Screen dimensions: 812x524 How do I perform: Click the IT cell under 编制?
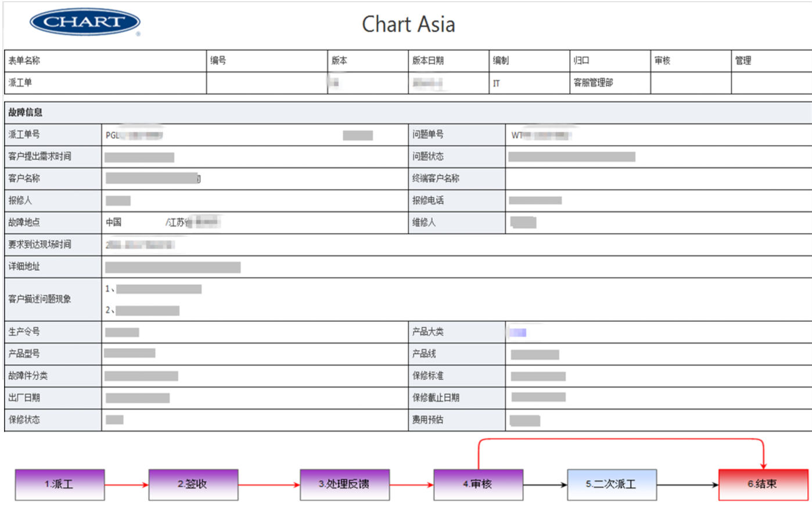(529, 83)
